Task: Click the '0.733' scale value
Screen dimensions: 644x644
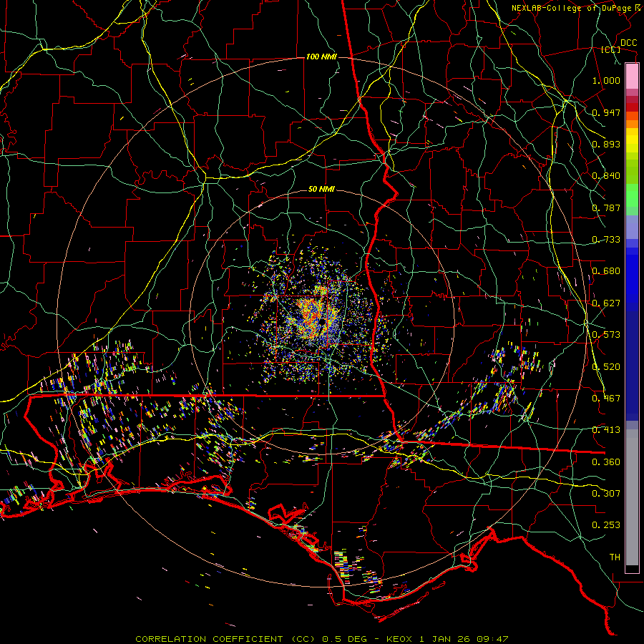Action: (606, 240)
